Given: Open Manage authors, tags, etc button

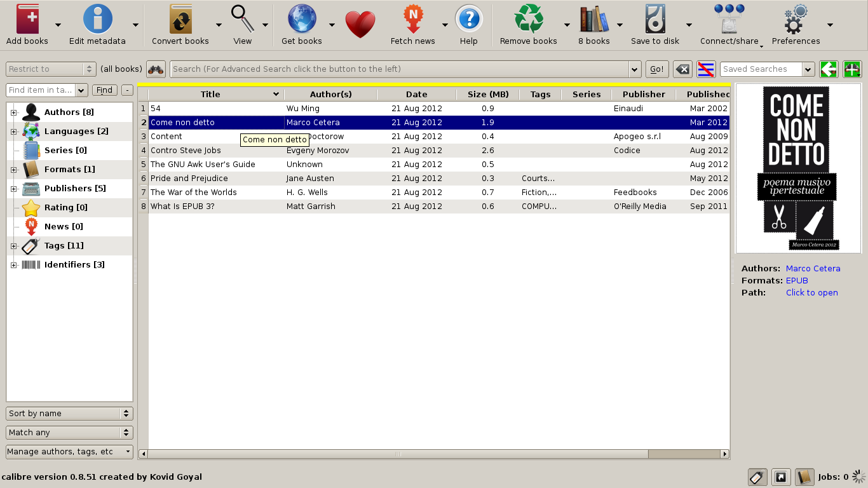Looking at the screenshot, I should pyautogui.click(x=69, y=452).
